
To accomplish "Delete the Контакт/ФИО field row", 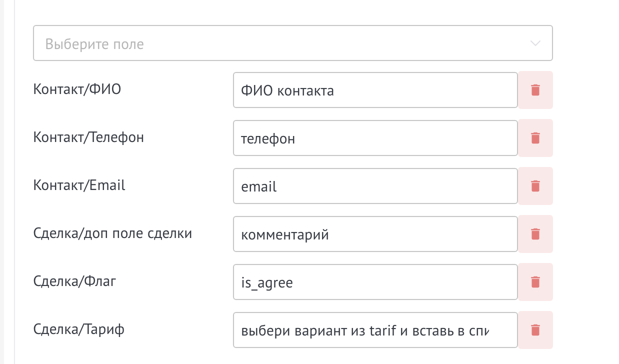I will point(535,90).
